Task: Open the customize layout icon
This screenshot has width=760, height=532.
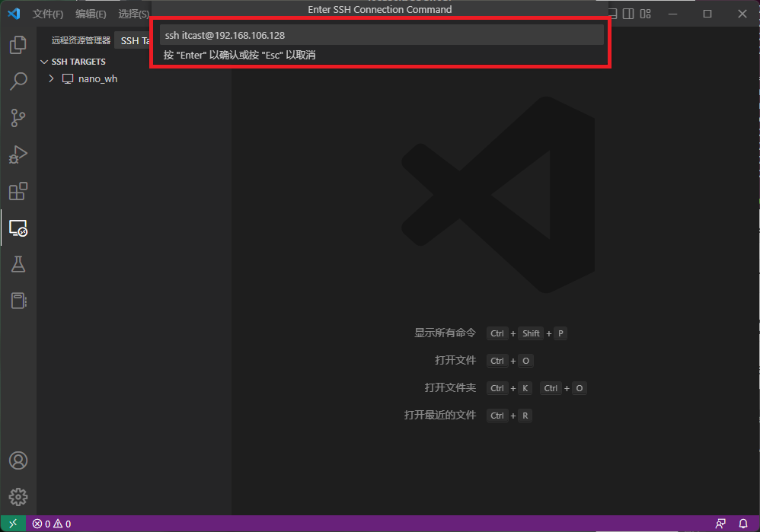Action: [x=647, y=14]
